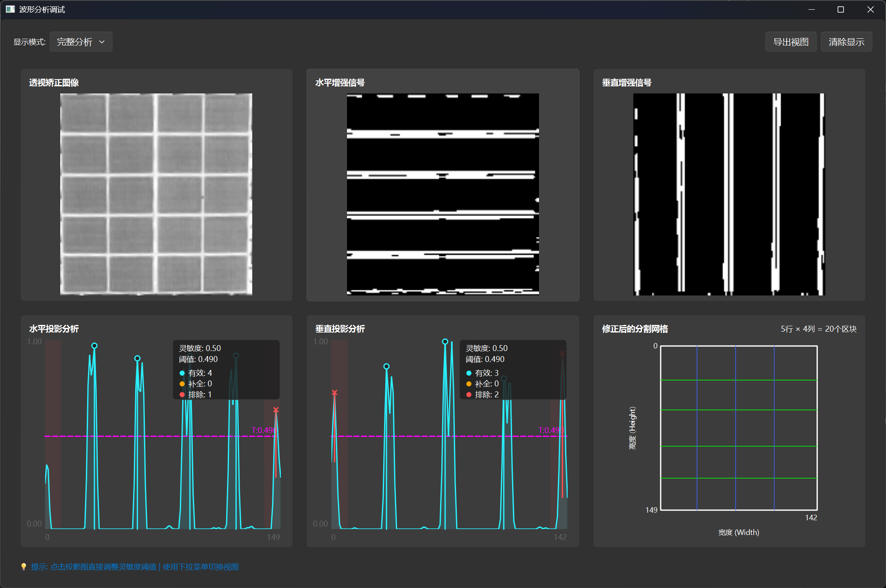Screen dimensions: 886x588
Task: Click the tallest cyan peak marker in 水平投影分析
Action: [94, 346]
